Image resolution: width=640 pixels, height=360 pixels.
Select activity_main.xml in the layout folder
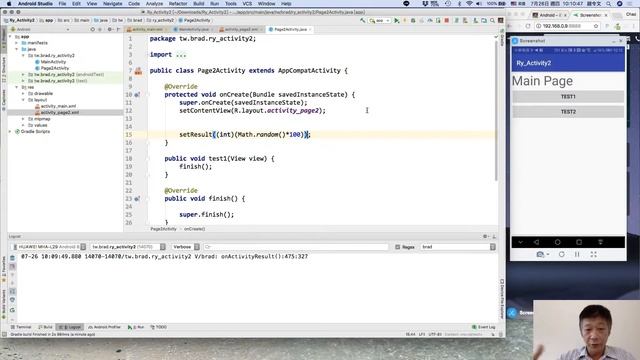coord(58,106)
